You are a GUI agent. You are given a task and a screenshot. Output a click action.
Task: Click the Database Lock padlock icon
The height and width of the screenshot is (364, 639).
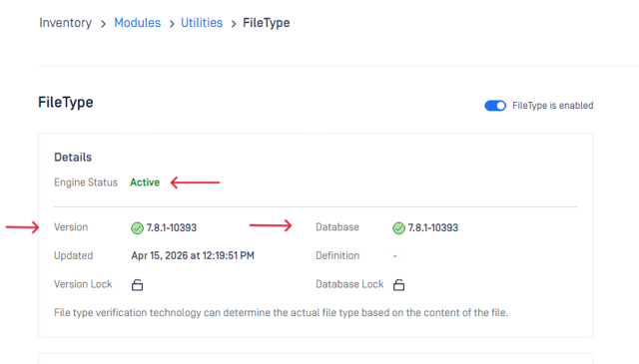tap(399, 284)
